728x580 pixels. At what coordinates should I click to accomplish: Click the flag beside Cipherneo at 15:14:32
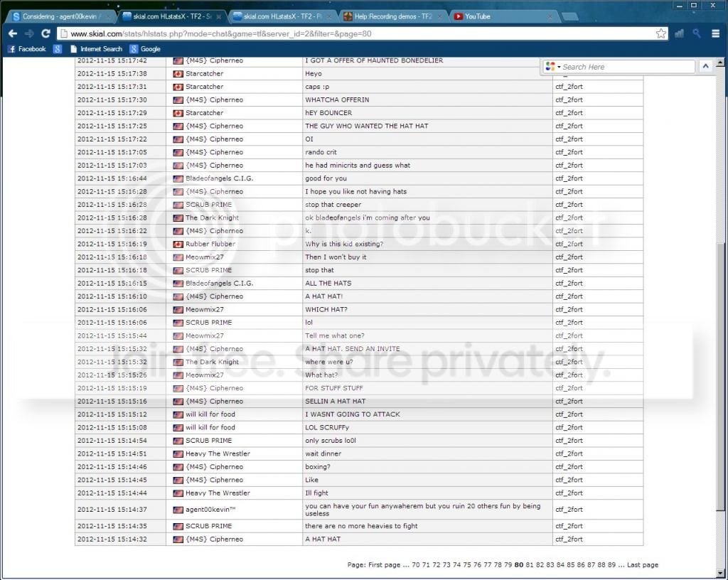[x=178, y=539]
